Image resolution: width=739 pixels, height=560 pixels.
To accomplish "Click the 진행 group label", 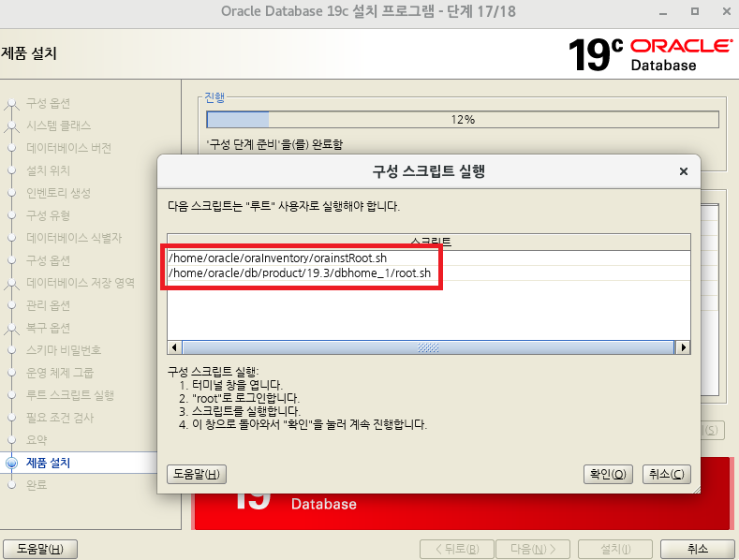I will (x=214, y=97).
